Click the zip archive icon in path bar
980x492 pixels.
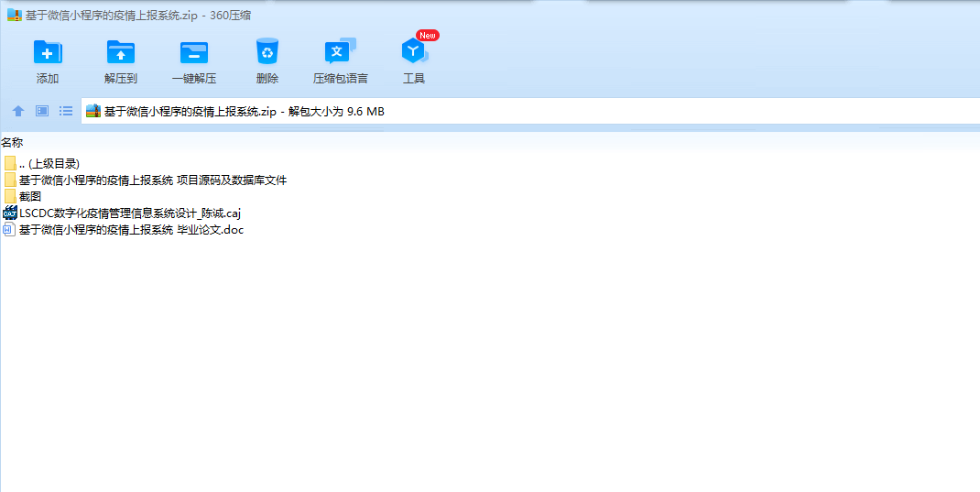93,111
